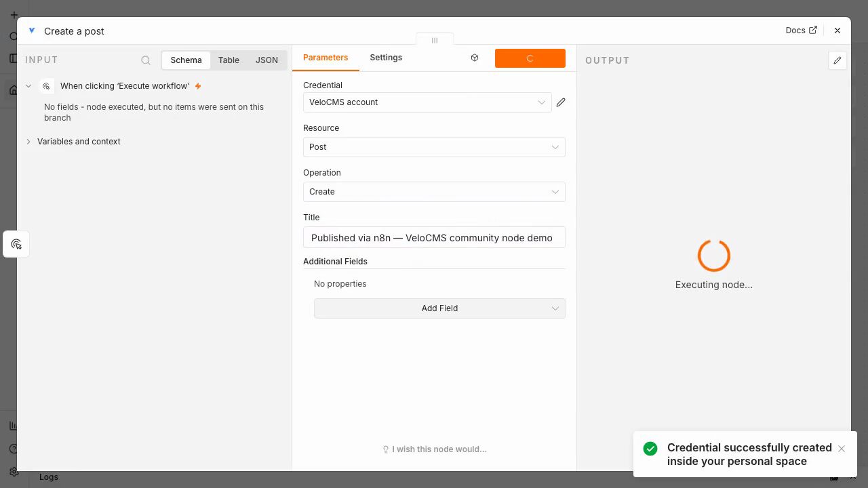Click the 'No fields - node executed' message
868x488 pixels.
(x=154, y=113)
